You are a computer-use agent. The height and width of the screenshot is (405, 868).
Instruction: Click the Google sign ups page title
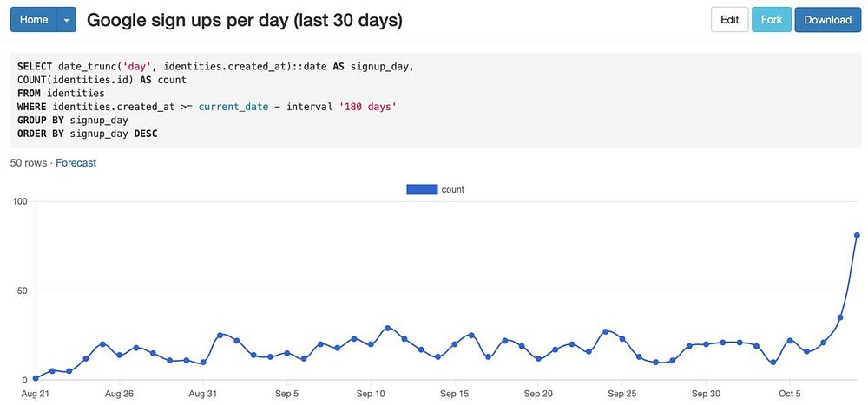[245, 19]
